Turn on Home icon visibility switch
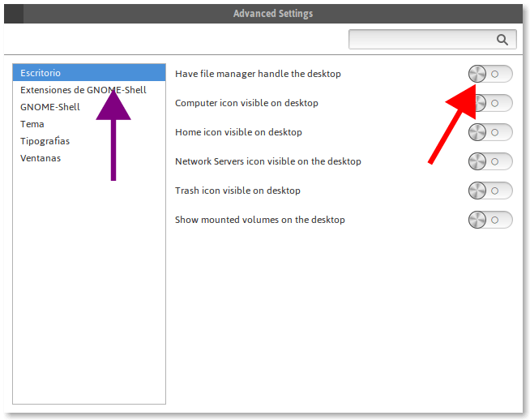Viewport: 530px width, 420px height. (x=490, y=132)
